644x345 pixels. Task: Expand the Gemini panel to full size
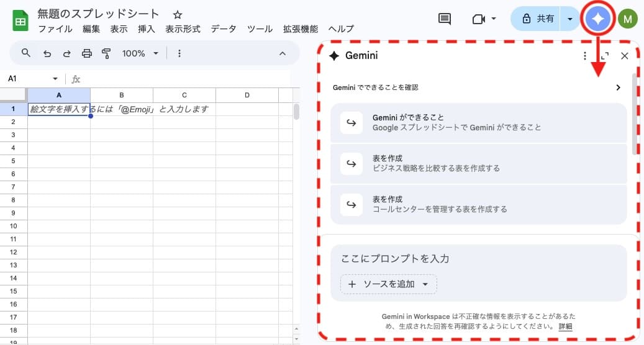(604, 56)
